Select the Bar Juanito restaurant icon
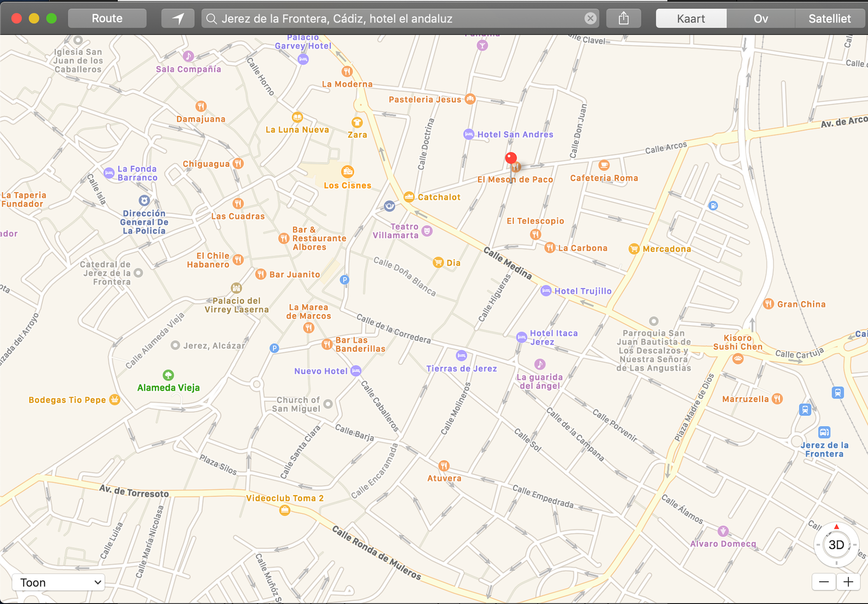The width and height of the screenshot is (868, 604). [x=261, y=274]
